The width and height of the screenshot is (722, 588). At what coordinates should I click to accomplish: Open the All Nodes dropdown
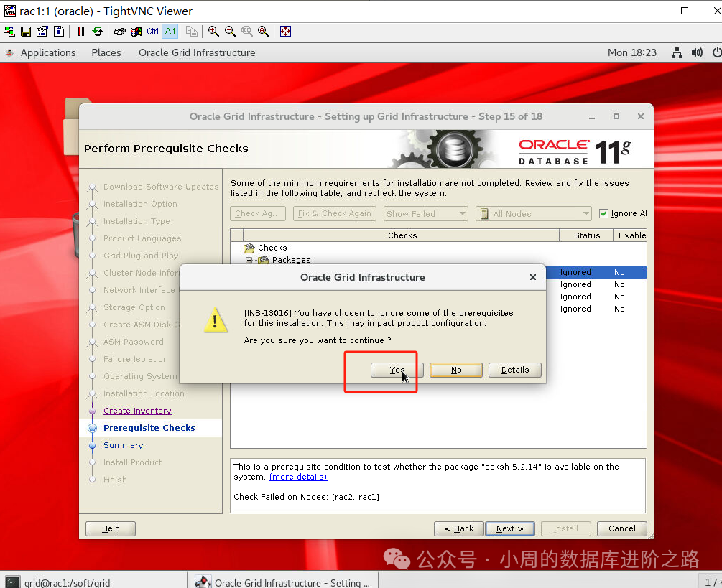[534, 213]
